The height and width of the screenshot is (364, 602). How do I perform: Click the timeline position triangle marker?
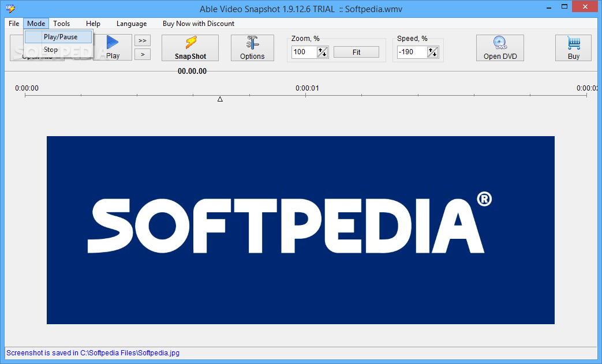click(220, 99)
